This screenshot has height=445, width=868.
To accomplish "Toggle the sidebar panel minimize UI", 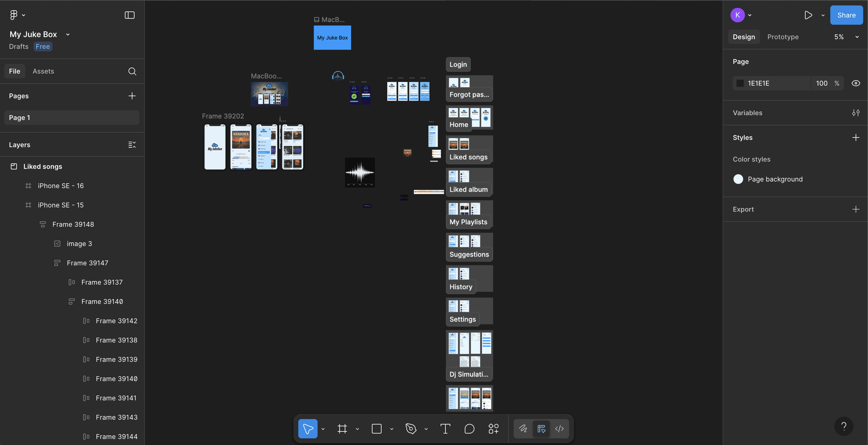I will [129, 15].
